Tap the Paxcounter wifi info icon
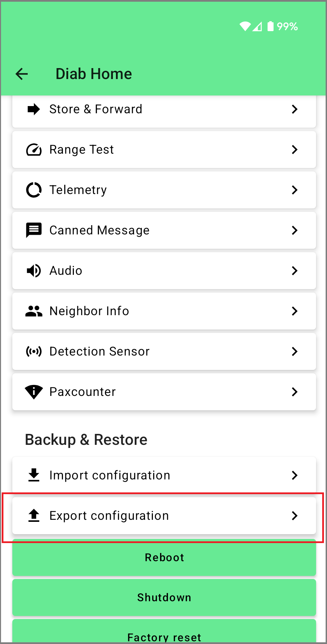 click(34, 392)
